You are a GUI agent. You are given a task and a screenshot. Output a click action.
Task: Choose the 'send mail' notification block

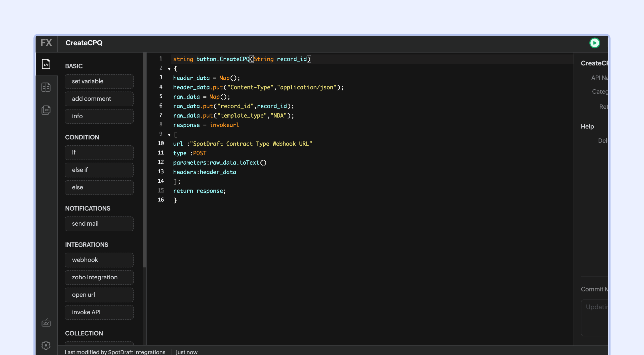coord(99,224)
